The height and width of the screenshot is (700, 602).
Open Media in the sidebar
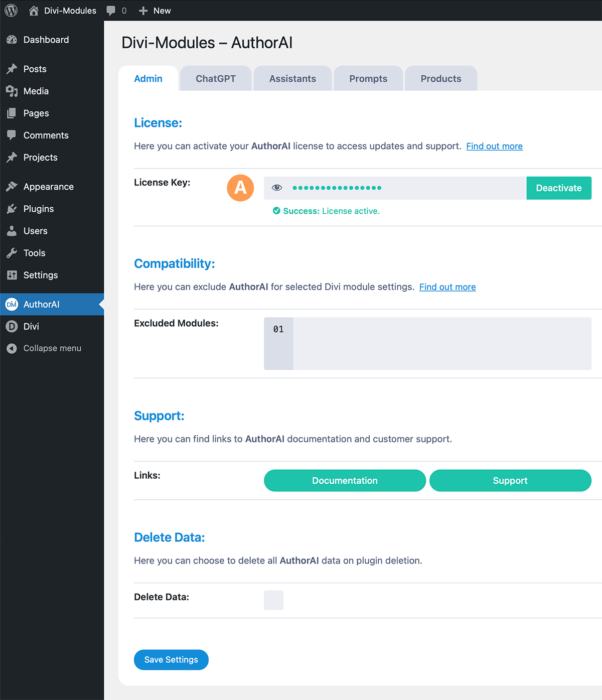[52, 91]
